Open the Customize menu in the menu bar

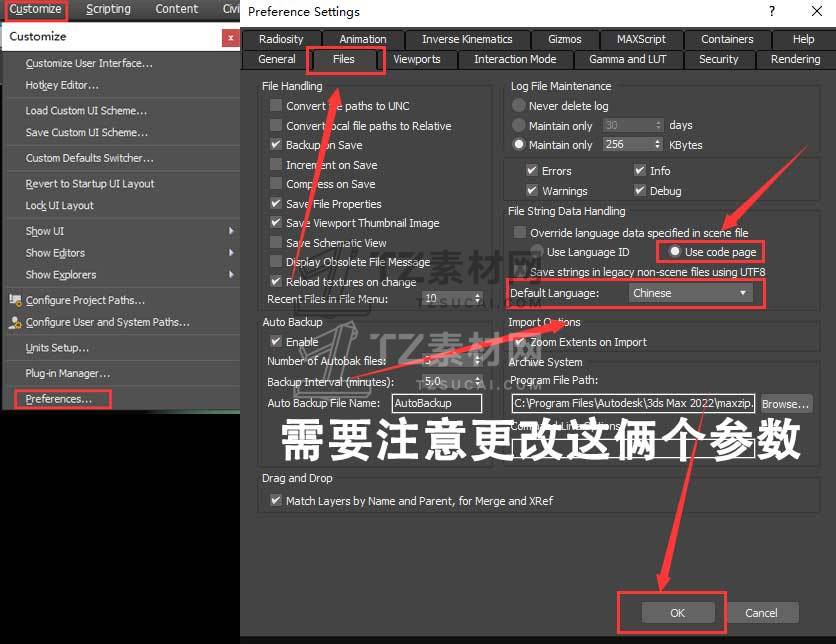point(36,9)
